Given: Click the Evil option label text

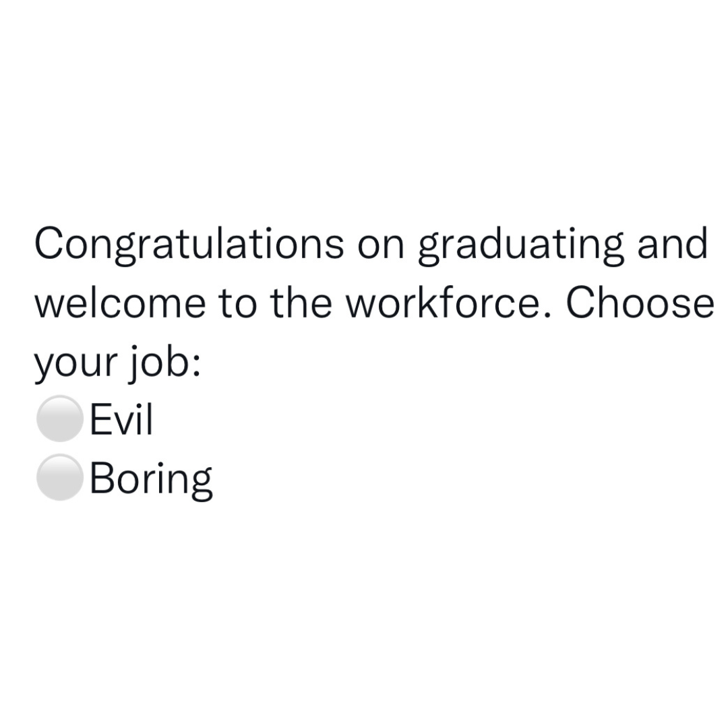Looking at the screenshot, I should tap(121, 419).
